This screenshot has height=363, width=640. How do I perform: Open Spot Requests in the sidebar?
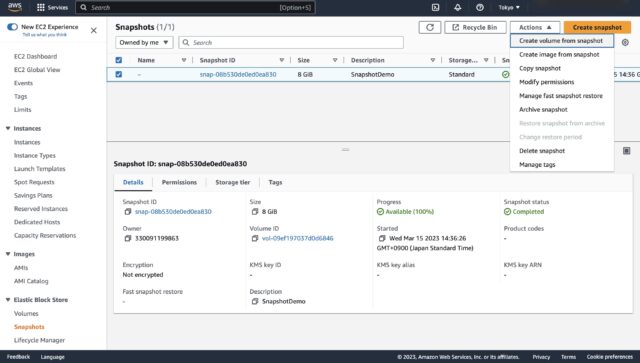point(34,182)
